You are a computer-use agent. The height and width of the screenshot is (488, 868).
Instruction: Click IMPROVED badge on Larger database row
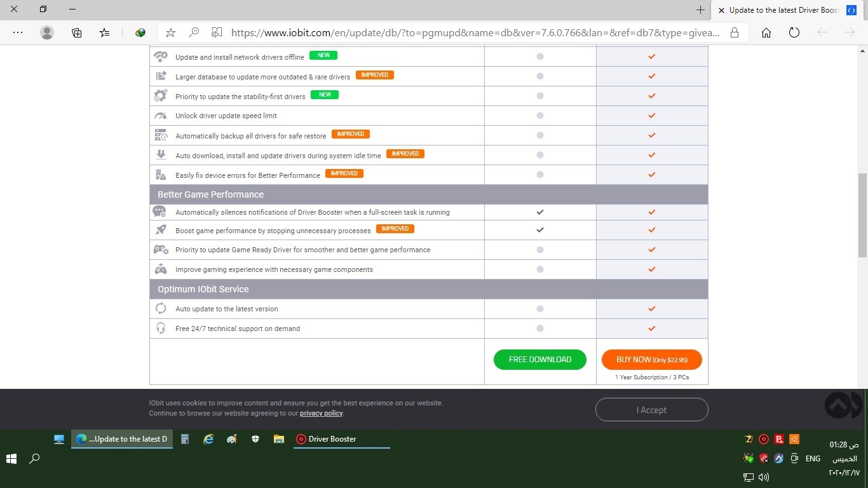(x=375, y=75)
